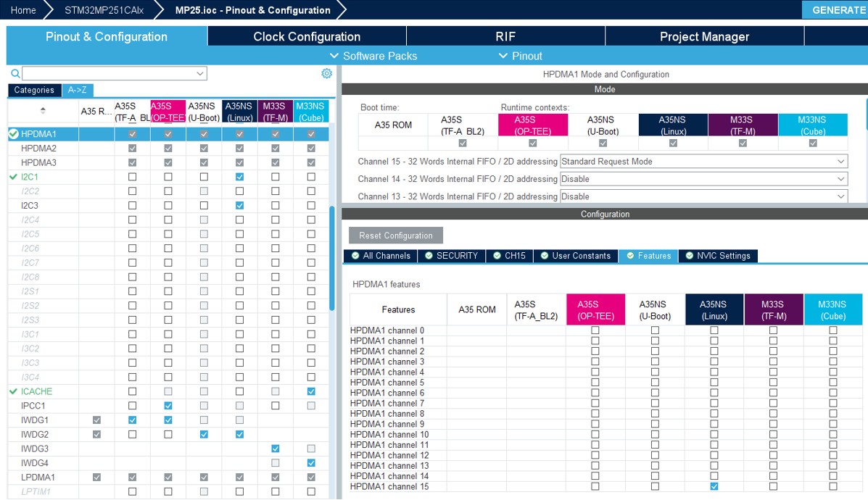Toggle IPCC1 checkbox under A35S (OP-TEE)
The width and height of the screenshot is (868, 500).
coord(168,406)
